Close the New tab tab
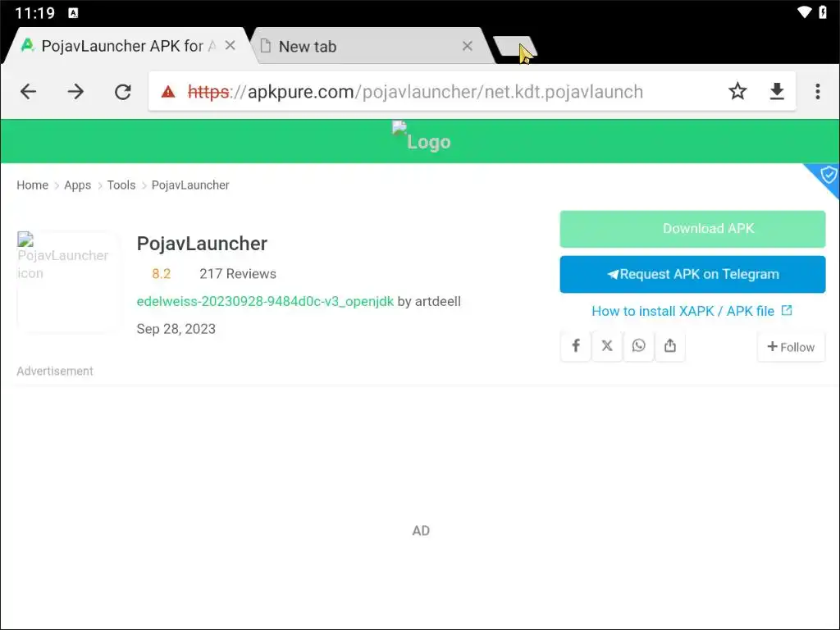 (x=467, y=46)
